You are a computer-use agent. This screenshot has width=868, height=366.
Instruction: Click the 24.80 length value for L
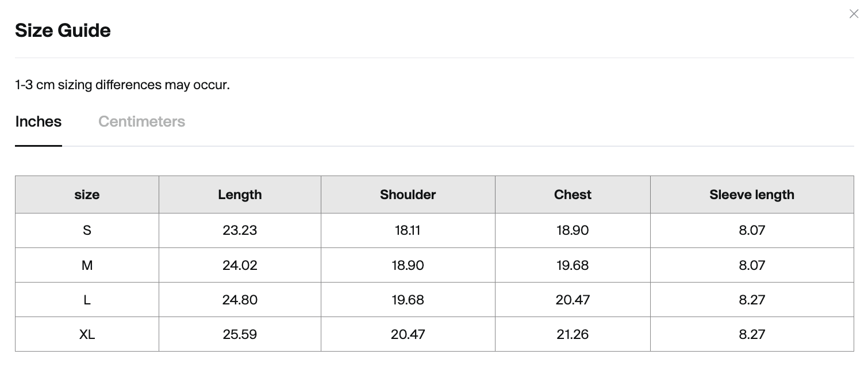point(240,300)
